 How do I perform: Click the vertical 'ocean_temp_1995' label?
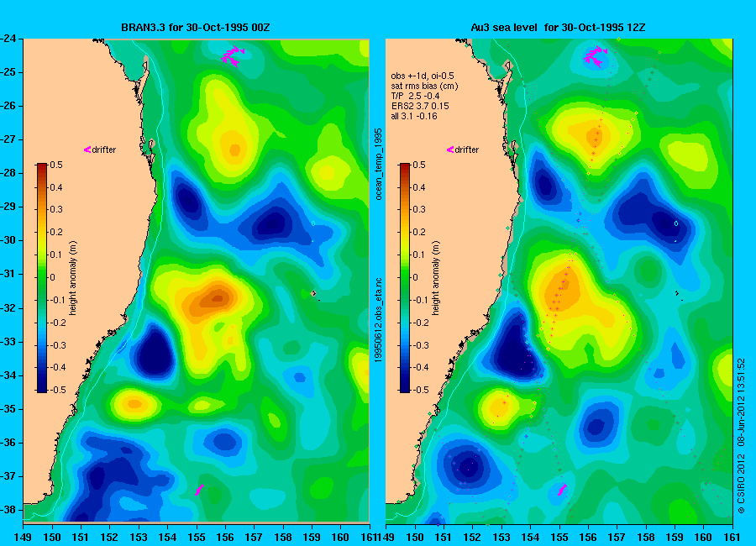point(379,164)
